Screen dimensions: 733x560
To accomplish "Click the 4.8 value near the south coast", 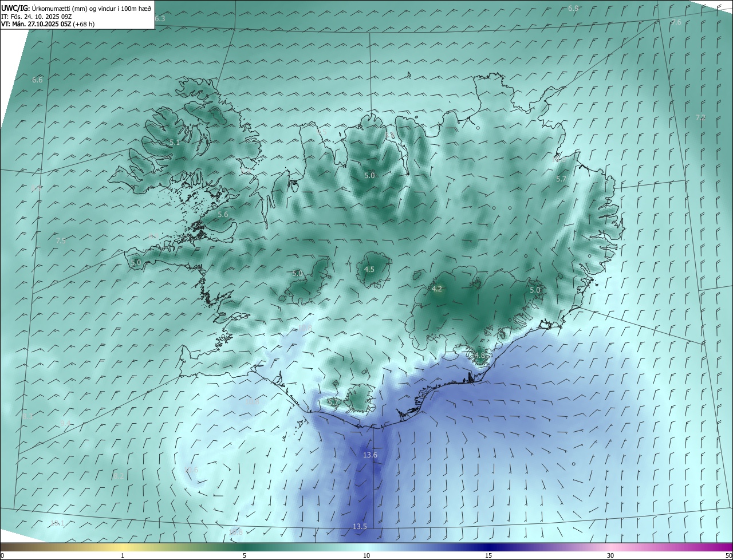I will pos(479,355).
